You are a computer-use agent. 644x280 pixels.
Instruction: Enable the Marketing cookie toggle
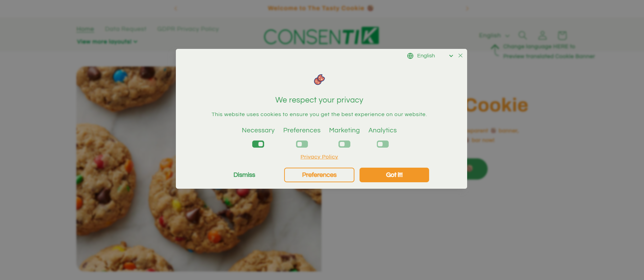pos(344,144)
